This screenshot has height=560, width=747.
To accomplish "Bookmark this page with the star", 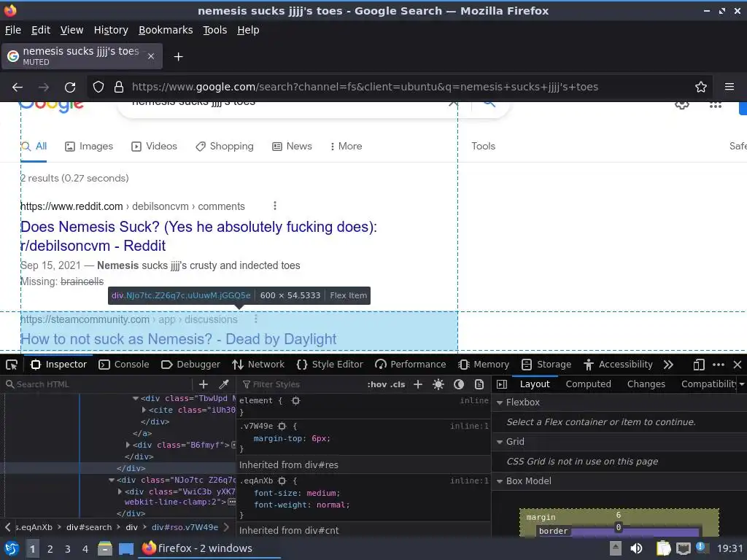I will point(701,87).
